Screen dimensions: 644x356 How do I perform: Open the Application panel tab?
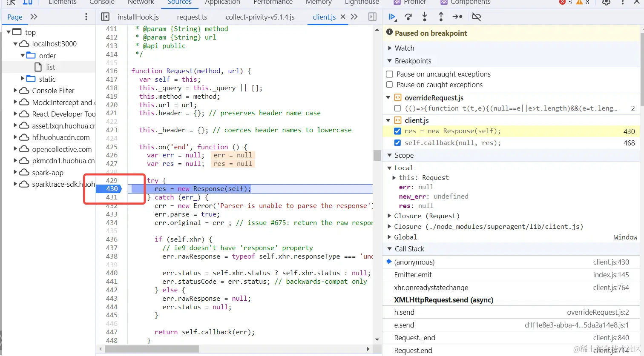pos(222,2)
